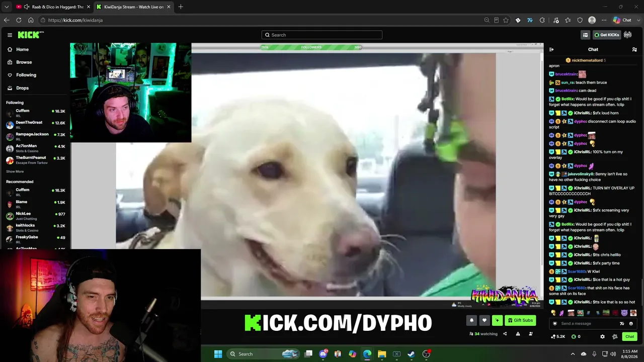Viewport: 644px width, 362px height.
Task: Click the channel points 5.2K balance
Action: click(x=558, y=336)
